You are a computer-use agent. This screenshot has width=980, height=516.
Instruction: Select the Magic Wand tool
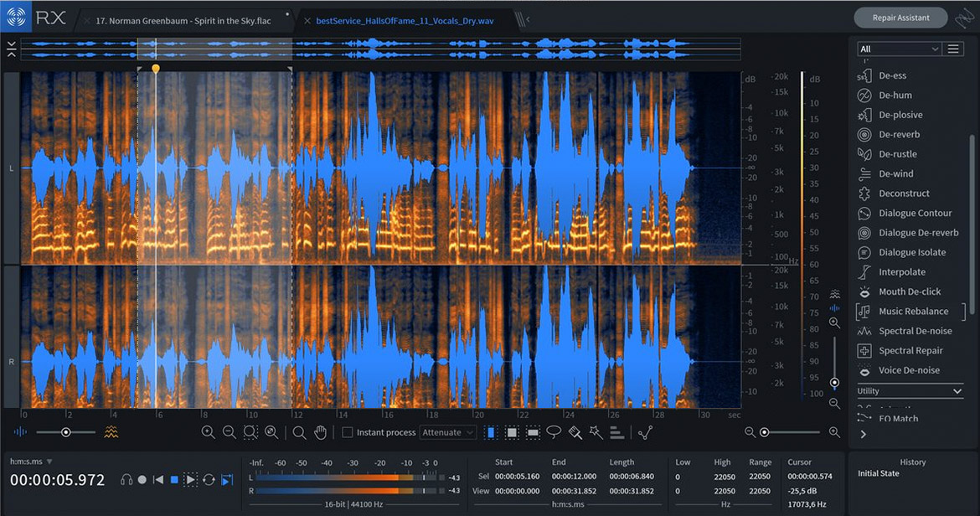(596, 432)
